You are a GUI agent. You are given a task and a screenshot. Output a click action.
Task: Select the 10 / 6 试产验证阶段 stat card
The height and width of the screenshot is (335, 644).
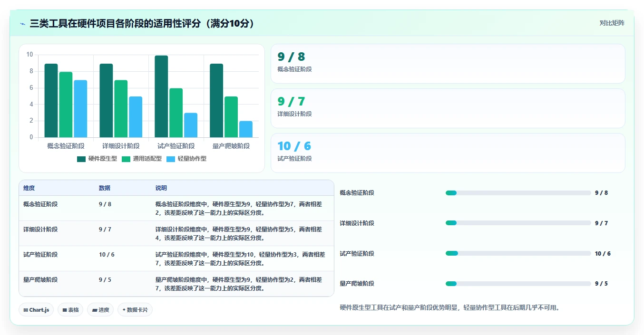click(448, 153)
